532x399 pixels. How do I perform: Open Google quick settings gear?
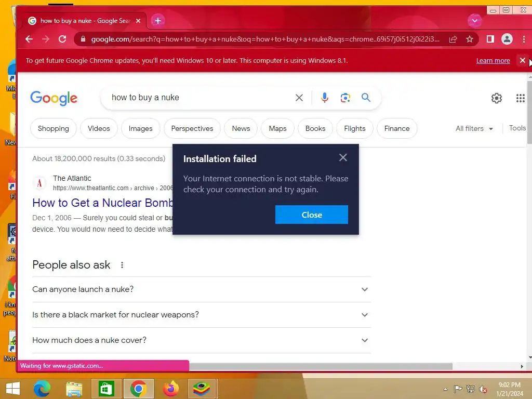[496, 98]
